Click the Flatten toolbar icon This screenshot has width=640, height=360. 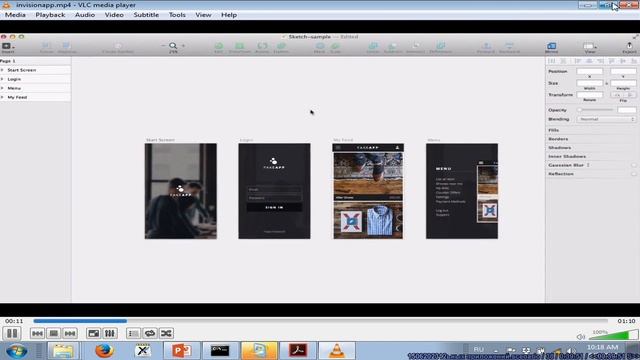[x=281, y=46]
